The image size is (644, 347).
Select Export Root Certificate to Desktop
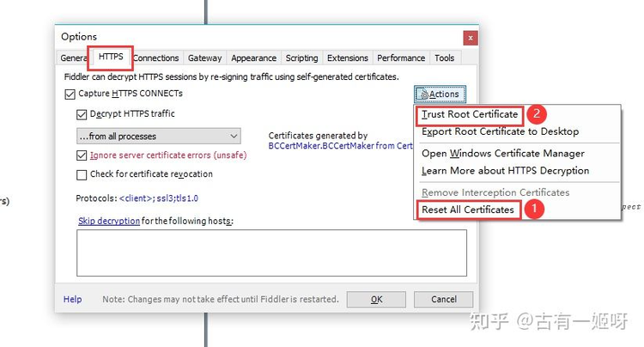point(500,131)
